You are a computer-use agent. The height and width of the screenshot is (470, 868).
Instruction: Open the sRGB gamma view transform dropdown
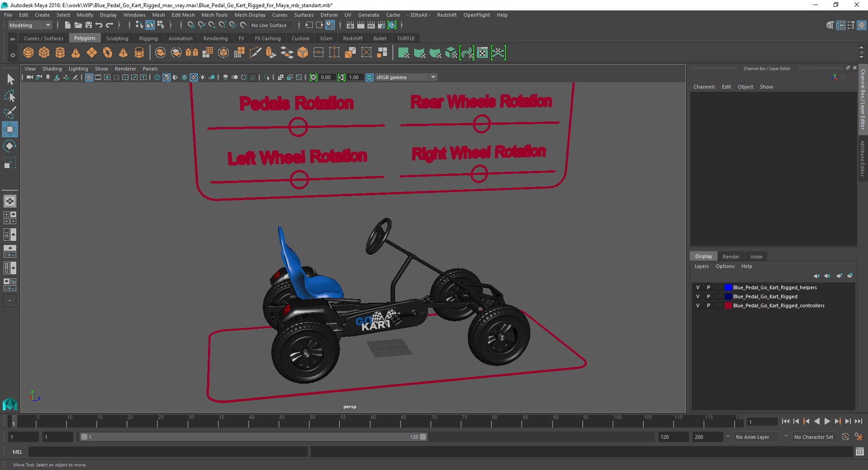point(406,77)
